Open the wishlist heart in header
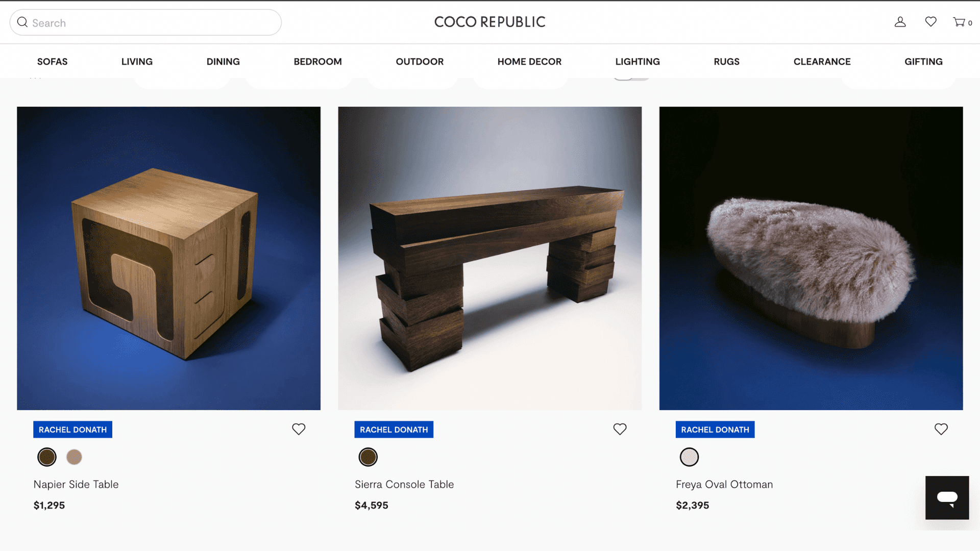Screen dimensions: 980x551 930,21
